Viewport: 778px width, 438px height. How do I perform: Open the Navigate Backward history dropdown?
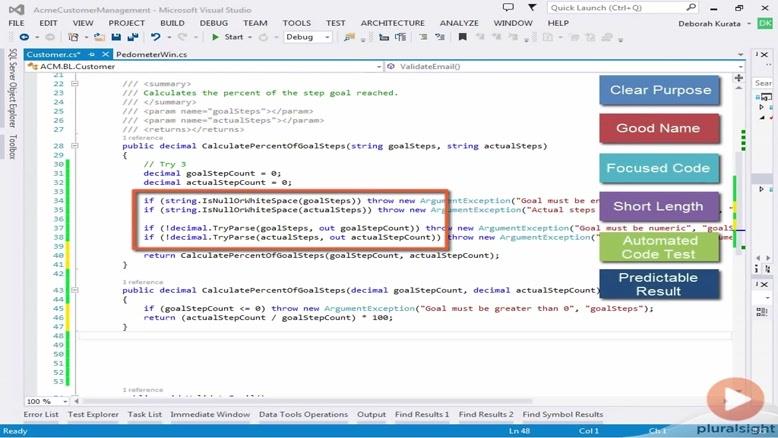37,38
